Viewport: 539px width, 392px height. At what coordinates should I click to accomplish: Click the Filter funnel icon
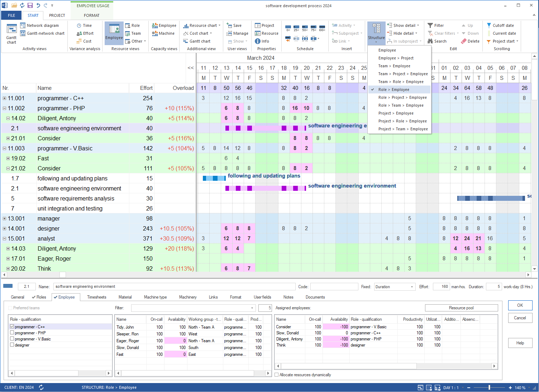(x=430, y=25)
